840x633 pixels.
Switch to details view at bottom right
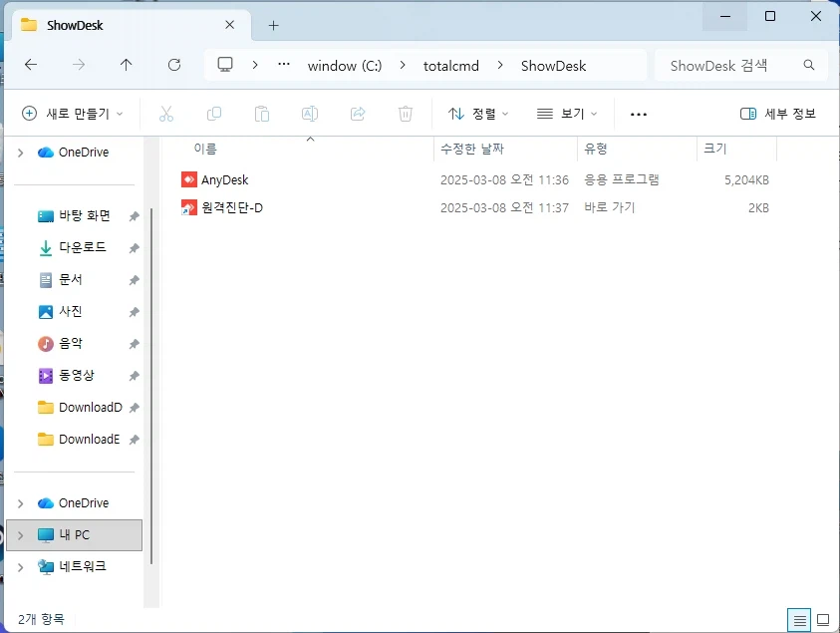798,619
